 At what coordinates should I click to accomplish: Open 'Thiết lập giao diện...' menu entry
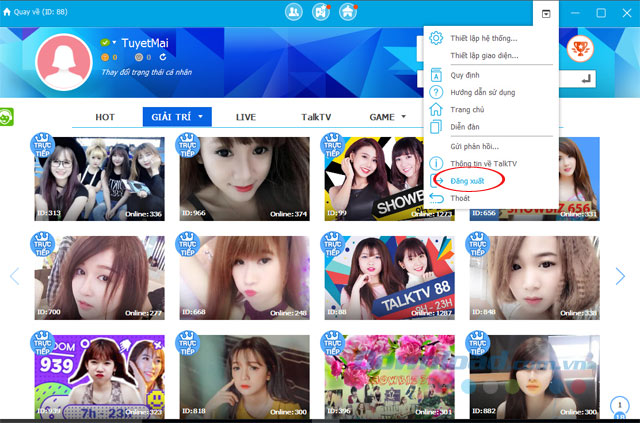[484, 56]
